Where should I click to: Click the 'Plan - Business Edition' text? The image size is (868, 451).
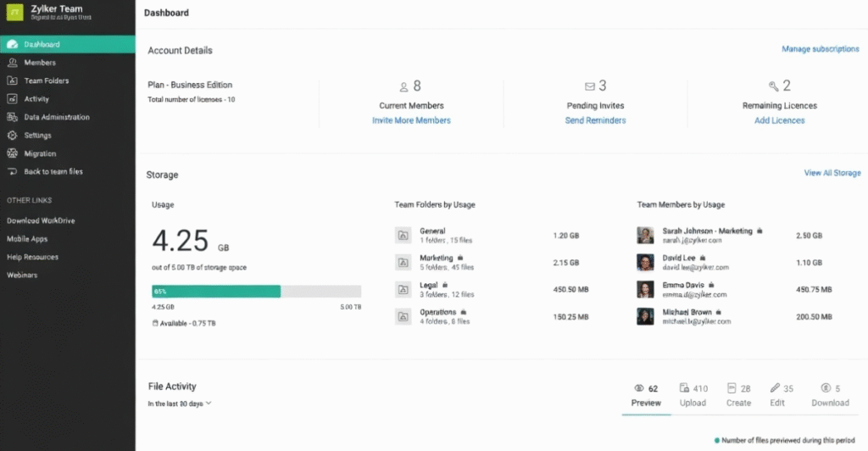(190, 85)
